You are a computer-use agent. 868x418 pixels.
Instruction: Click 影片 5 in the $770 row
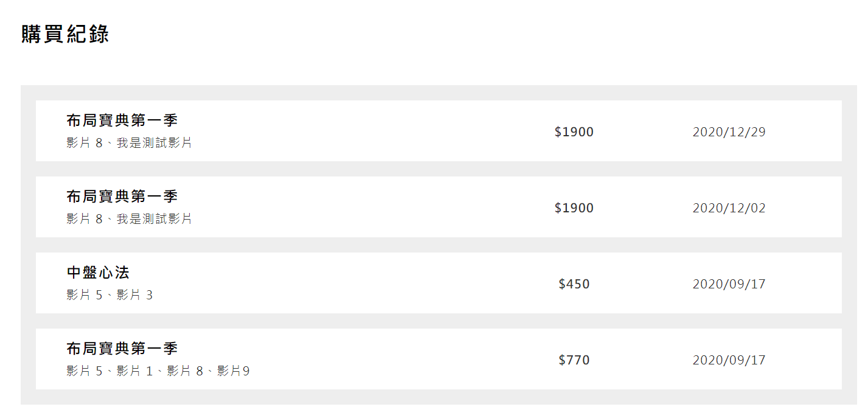(x=85, y=371)
